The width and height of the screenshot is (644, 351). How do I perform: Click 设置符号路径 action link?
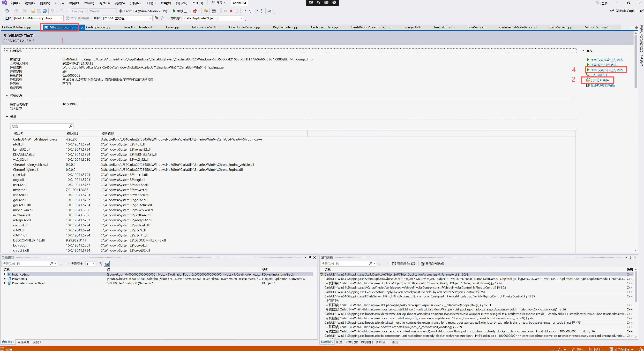(600, 80)
